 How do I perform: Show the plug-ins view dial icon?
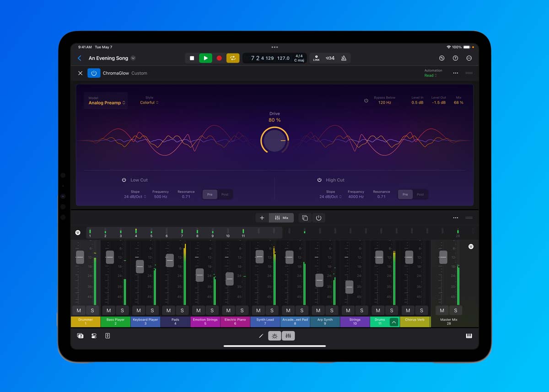pos(274,336)
